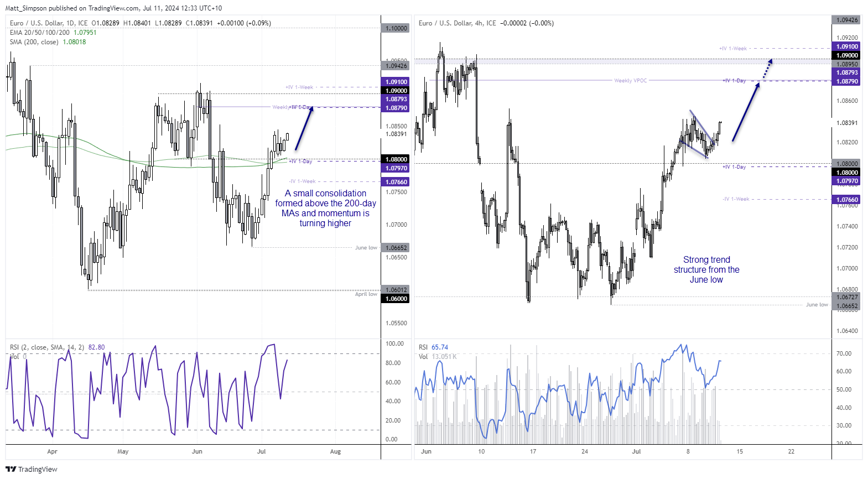This screenshot has width=868, height=479.
Task: Click the 1.08200 axis value on the 4h chart
Action: (847, 142)
